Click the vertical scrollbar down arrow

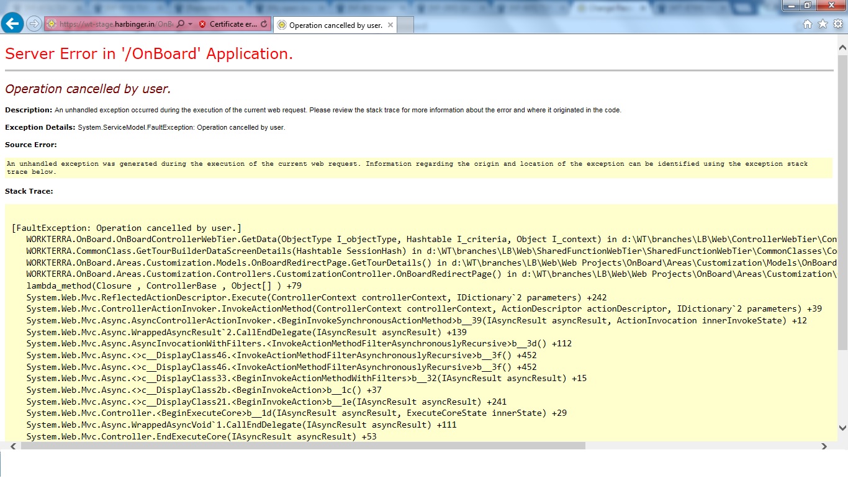click(842, 428)
